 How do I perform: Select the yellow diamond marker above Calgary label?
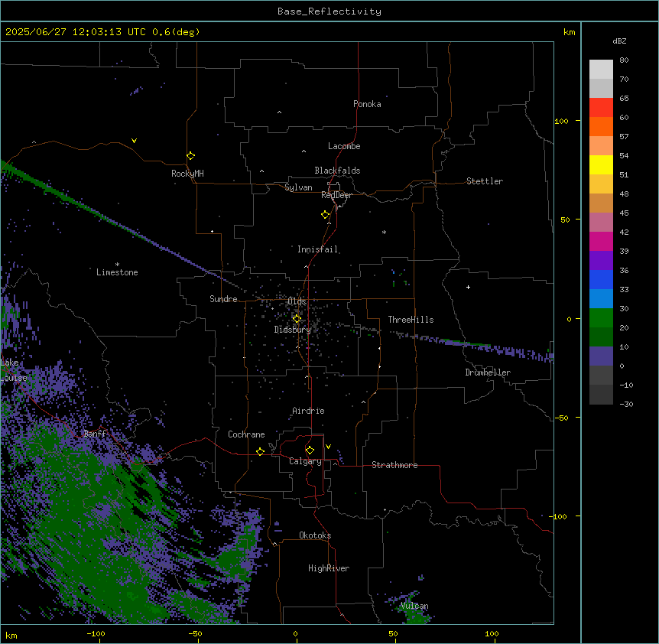tap(310, 450)
